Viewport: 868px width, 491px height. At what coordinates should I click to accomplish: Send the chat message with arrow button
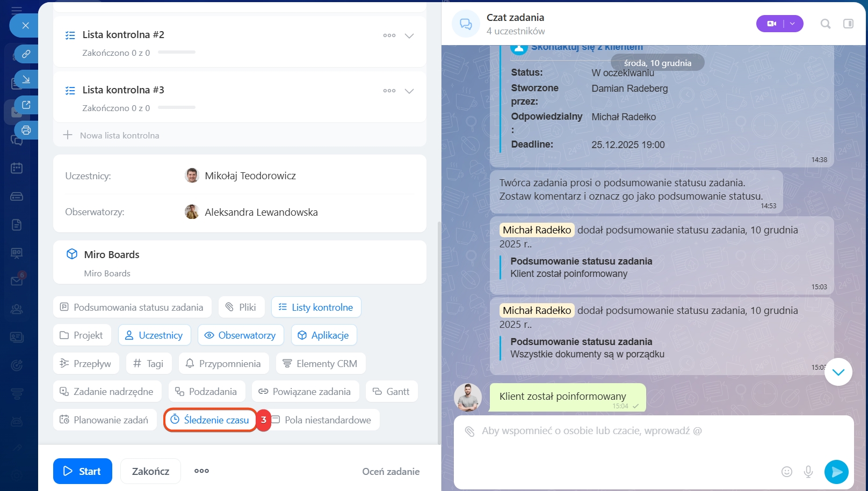click(x=836, y=472)
